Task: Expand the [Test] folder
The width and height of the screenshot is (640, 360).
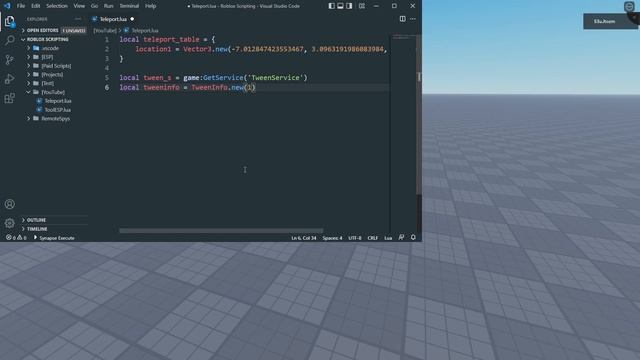Action: [47, 83]
